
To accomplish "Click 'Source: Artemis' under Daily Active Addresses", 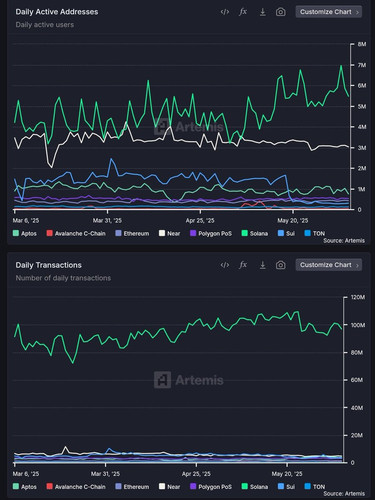I will pyautogui.click(x=344, y=240).
